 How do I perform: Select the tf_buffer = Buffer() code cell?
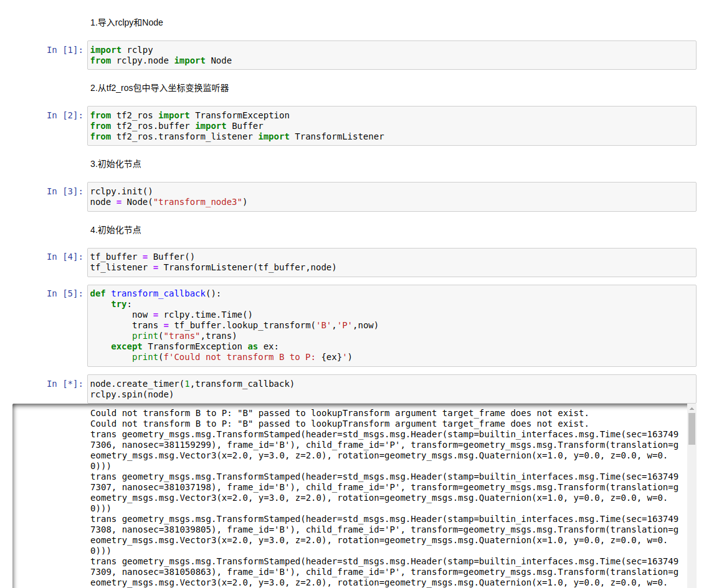[391, 262]
